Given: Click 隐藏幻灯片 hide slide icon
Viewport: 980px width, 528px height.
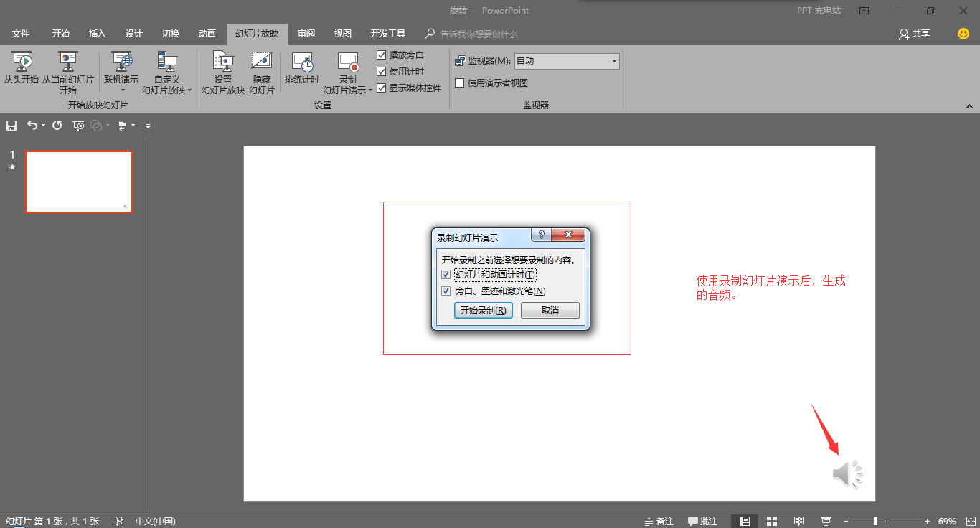Looking at the screenshot, I should [x=261, y=62].
